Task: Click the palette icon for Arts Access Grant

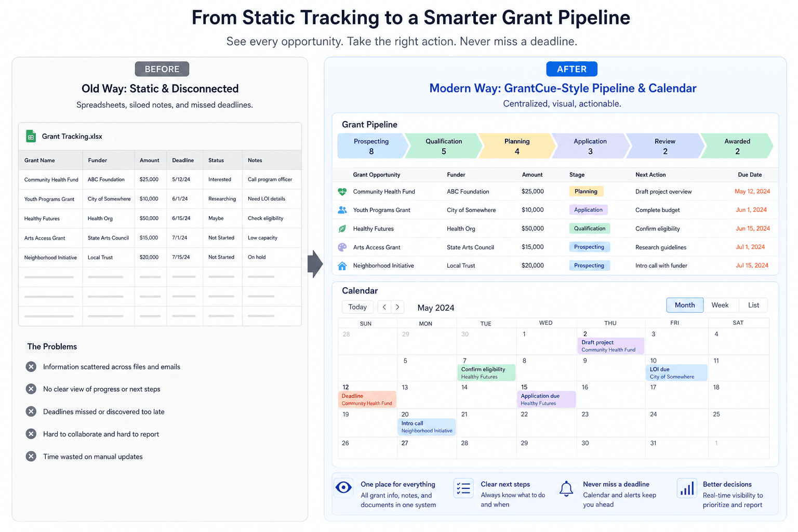Action: tap(342, 247)
